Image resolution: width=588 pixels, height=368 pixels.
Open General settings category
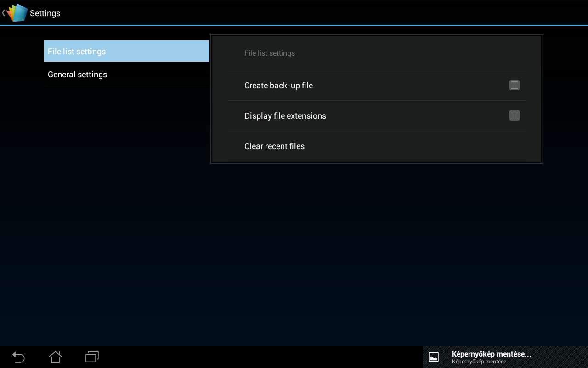pyautogui.click(x=127, y=75)
